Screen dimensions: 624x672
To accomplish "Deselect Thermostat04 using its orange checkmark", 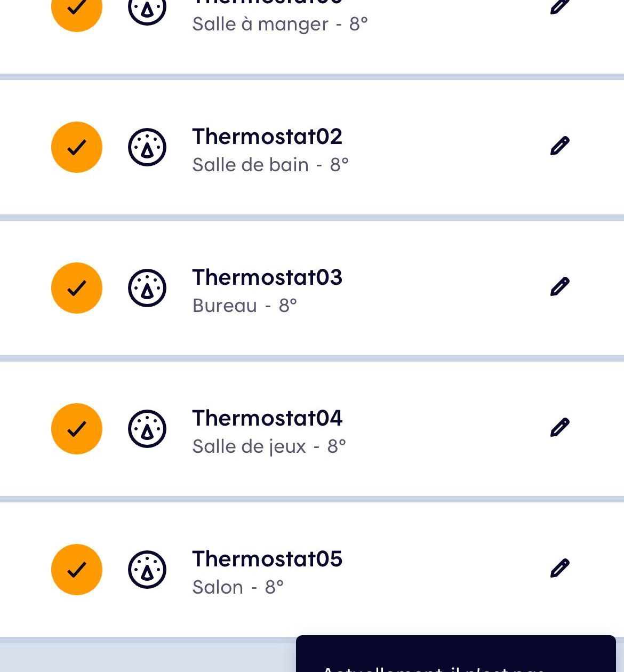I will coord(77,429).
